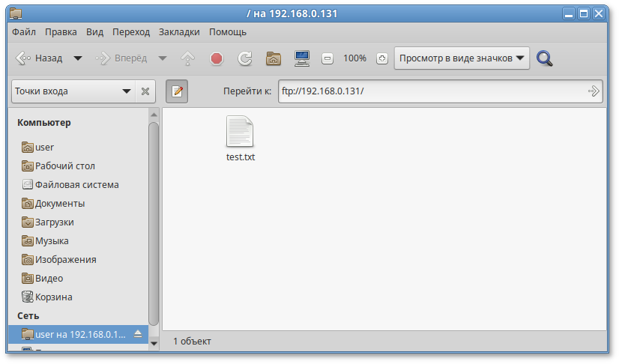Open file search magnifier
This screenshot has width=619, height=364.
pos(545,58)
